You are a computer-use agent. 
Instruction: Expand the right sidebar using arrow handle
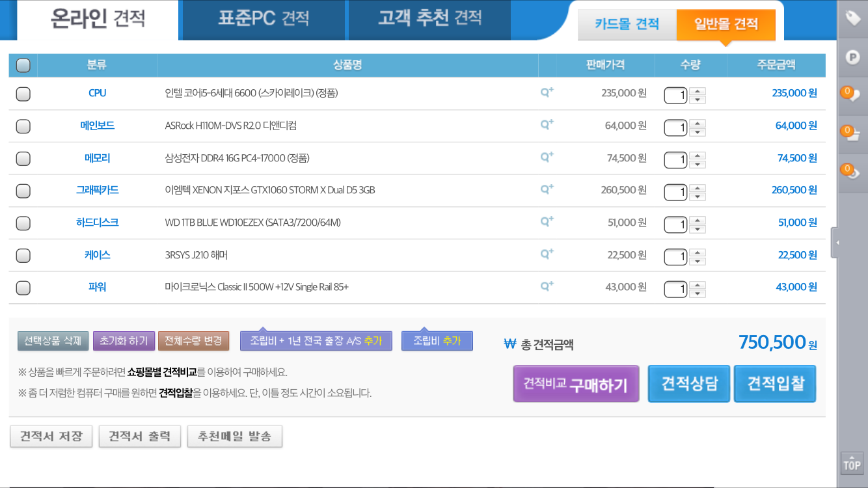point(837,243)
